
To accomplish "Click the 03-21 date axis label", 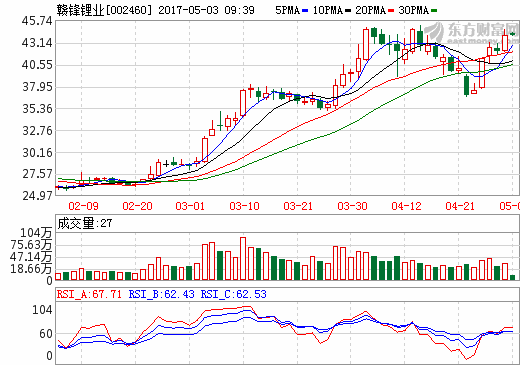I will [x=298, y=206].
